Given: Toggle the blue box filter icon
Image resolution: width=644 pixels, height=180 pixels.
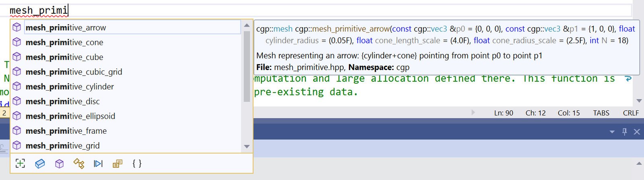Looking at the screenshot, I should (x=40, y=163).
